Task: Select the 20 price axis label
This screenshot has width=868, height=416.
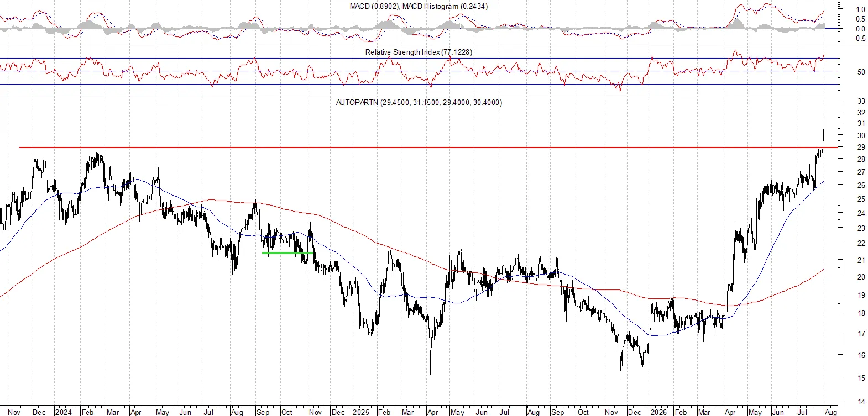Action: (861, 277)
